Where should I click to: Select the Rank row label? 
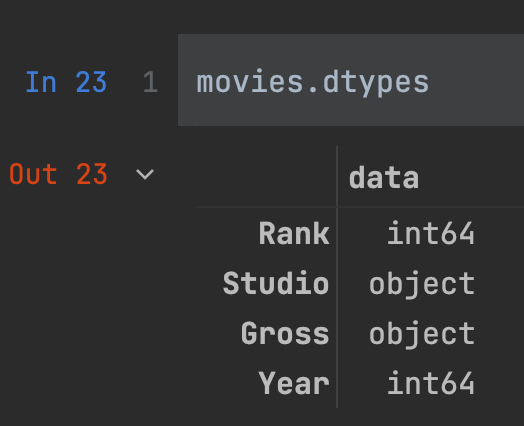coord(294,234)
